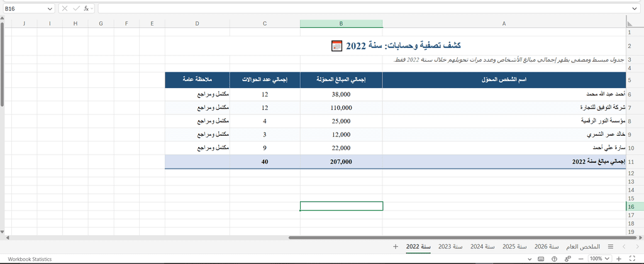Switch to the سنة 2024 sheet tab
The height and width of the screenshot is (264, 644).
[x=482, y=246]
